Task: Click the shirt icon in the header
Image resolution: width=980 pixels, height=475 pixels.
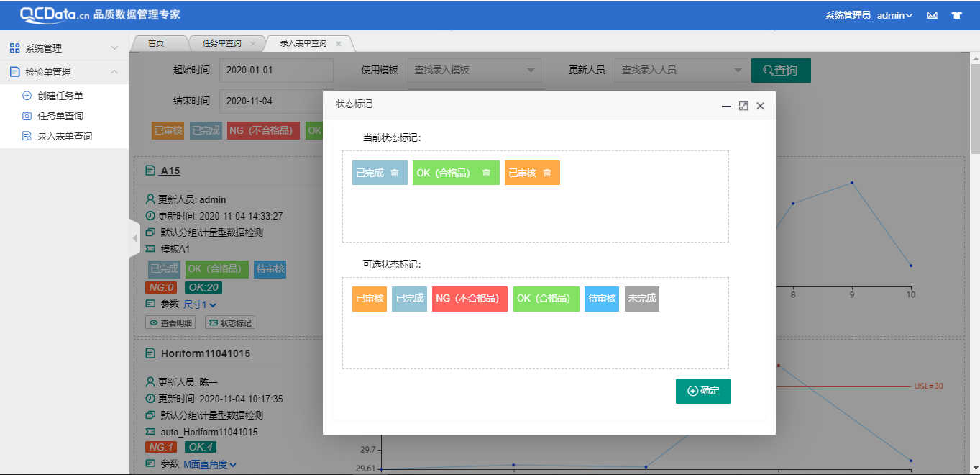Action: coord(957,14)
